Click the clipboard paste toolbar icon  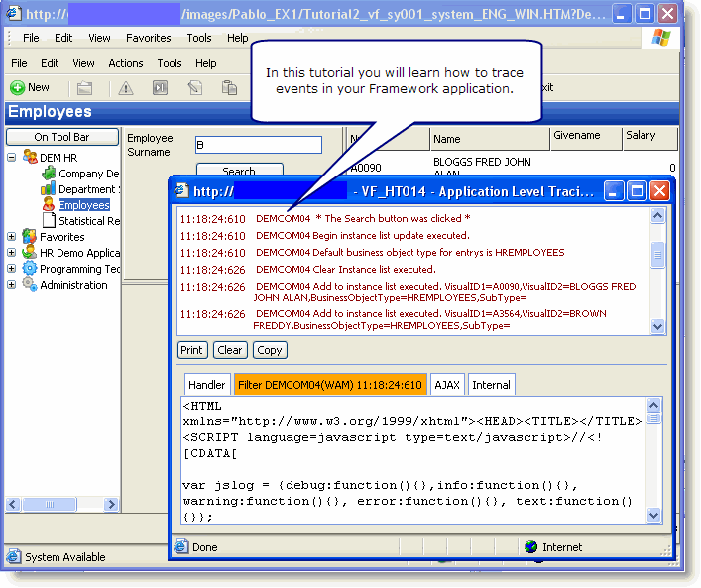click(229, 87)
